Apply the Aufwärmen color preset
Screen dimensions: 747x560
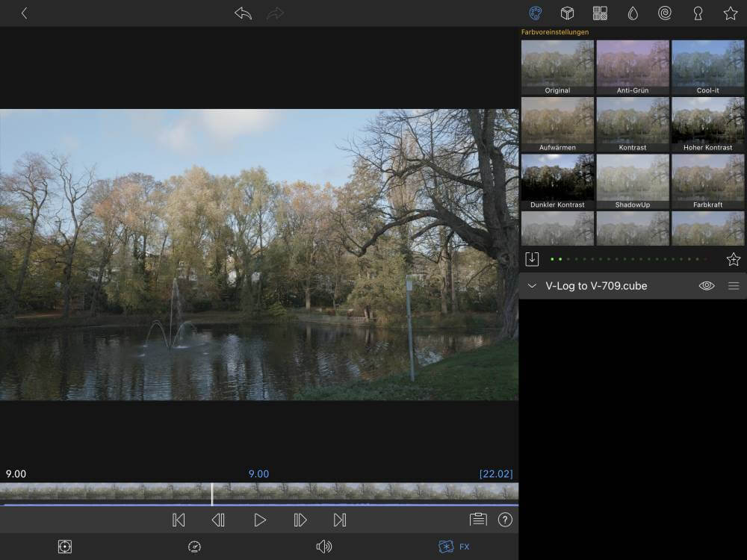tap(557, 124)
